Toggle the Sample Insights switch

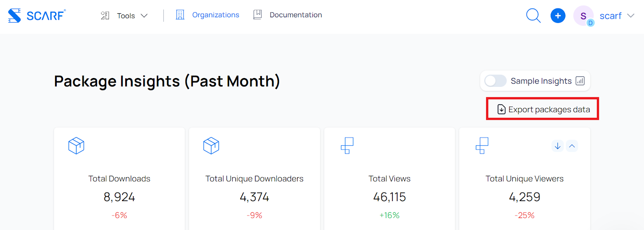tap(495, 81)
